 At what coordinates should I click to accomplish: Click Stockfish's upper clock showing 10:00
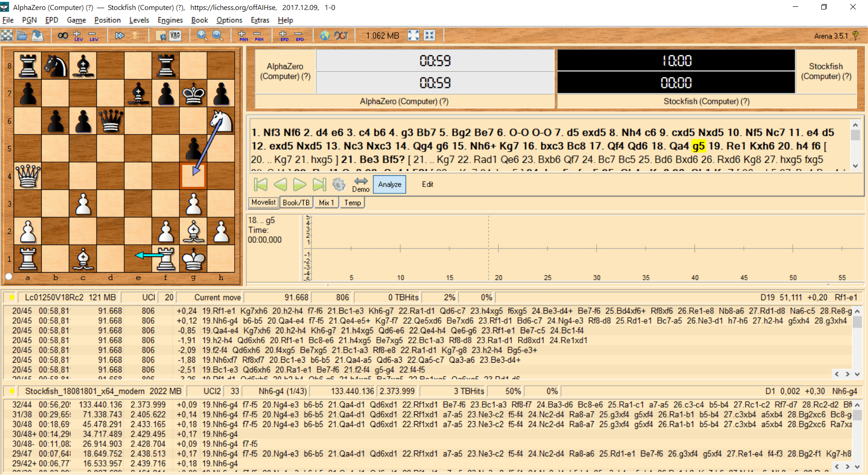676,61
